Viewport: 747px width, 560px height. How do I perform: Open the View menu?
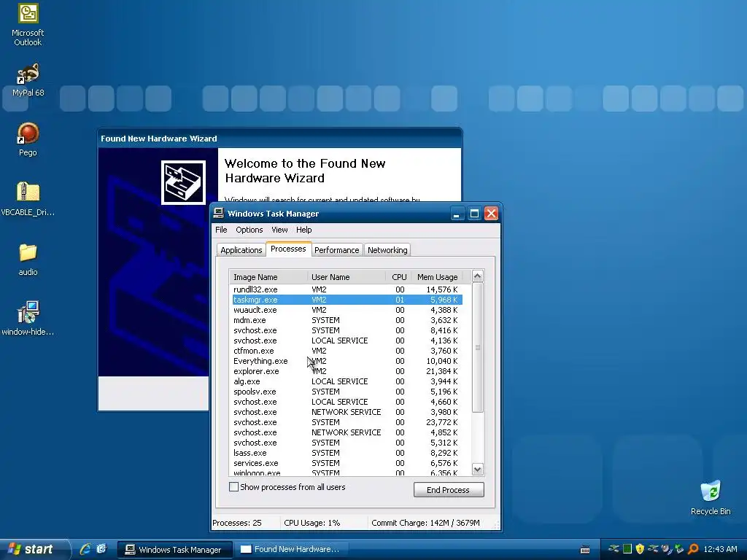pyautogui.click(x=279, y=230)
